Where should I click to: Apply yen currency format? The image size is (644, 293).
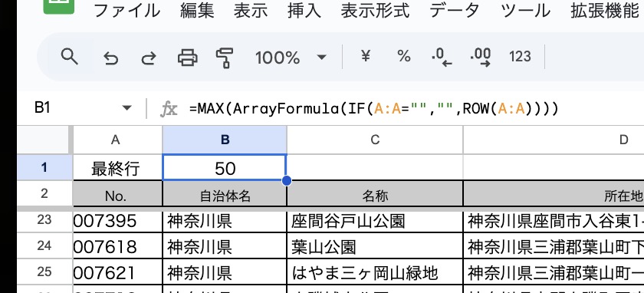coord(365,56)
